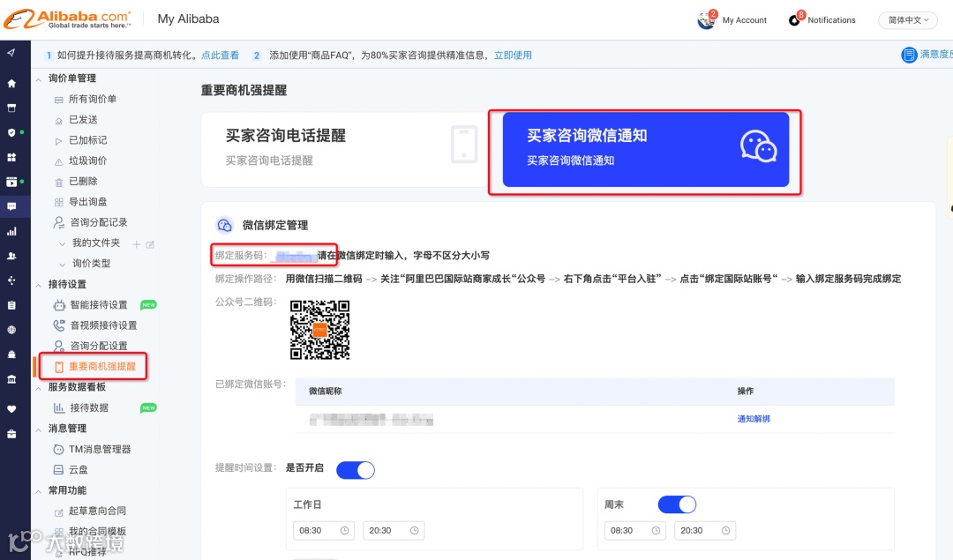
Task: Open 垃圾询价 menu item
Action: click(87, 161)
